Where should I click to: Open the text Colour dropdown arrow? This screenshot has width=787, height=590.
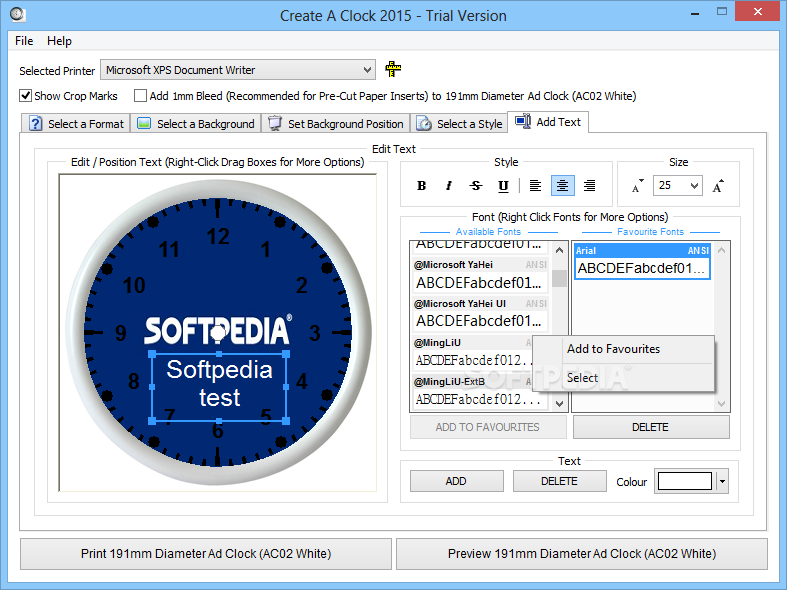722,482
